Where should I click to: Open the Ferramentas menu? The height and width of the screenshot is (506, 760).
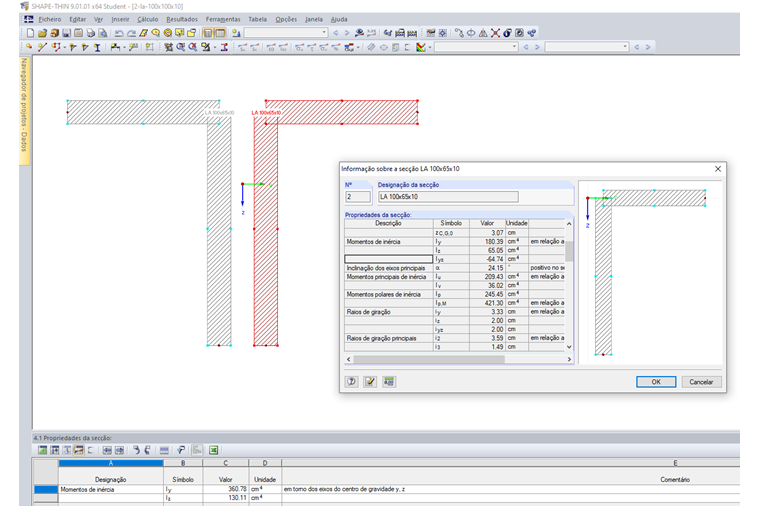(x=223, y=19)
